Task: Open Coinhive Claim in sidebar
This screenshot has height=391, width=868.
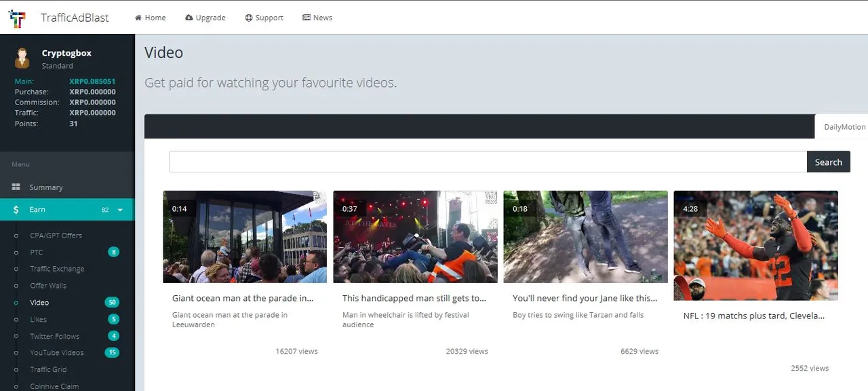Action: (x=54, y=386)
